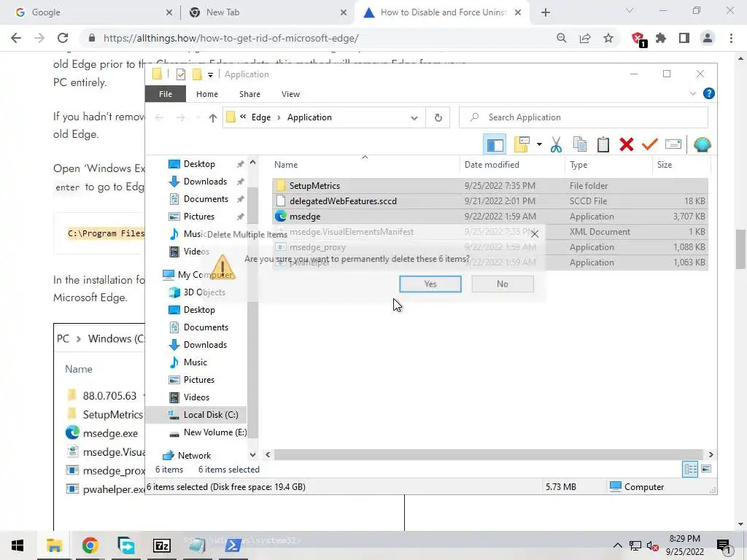Select the SetupMetrics folder row

489,186
